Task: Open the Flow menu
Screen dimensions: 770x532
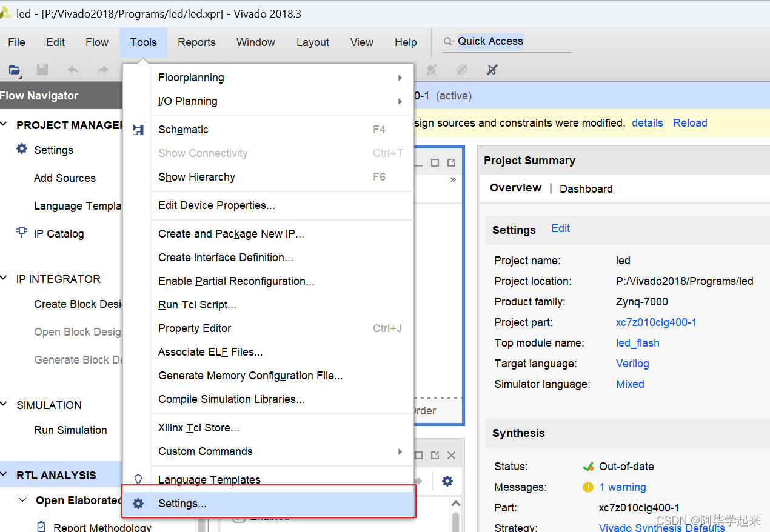Action: click(97, 42)
